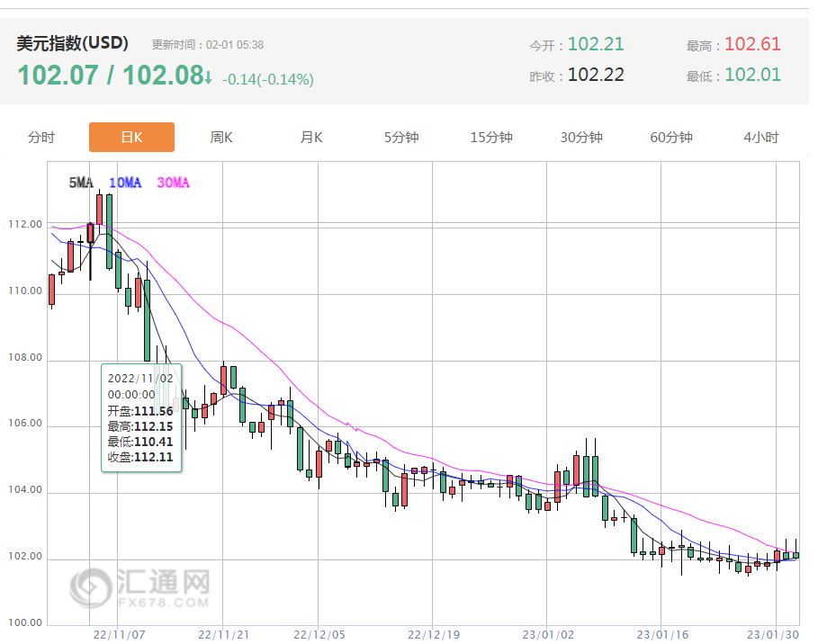Select the 4小时 interval tab

pos(761,138)
